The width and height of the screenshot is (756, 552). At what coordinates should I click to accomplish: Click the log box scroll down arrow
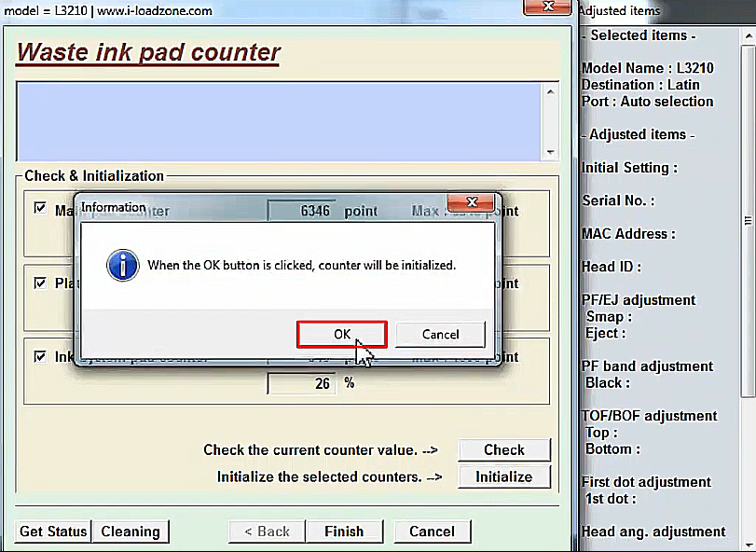(550, 152)
